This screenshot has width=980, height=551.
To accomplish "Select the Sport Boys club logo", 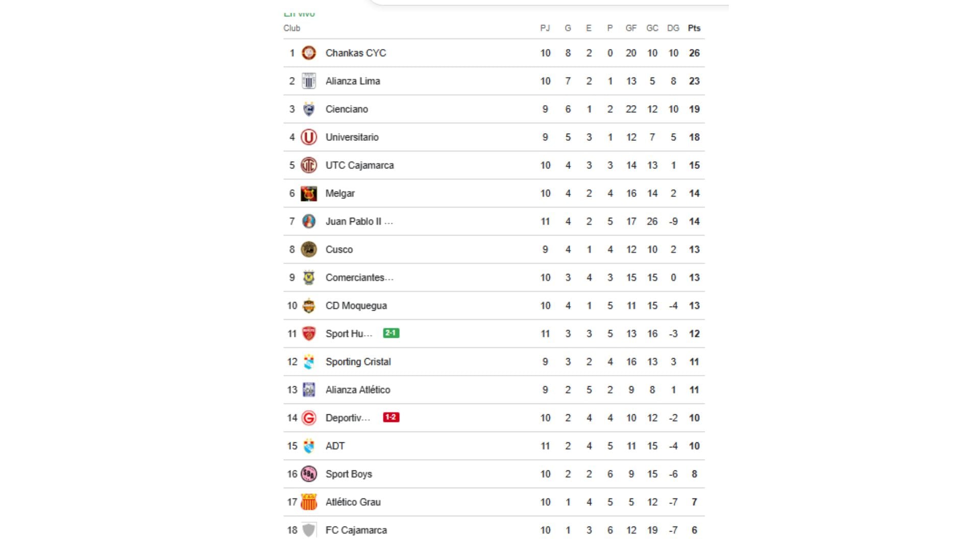I will pos(309,473).
